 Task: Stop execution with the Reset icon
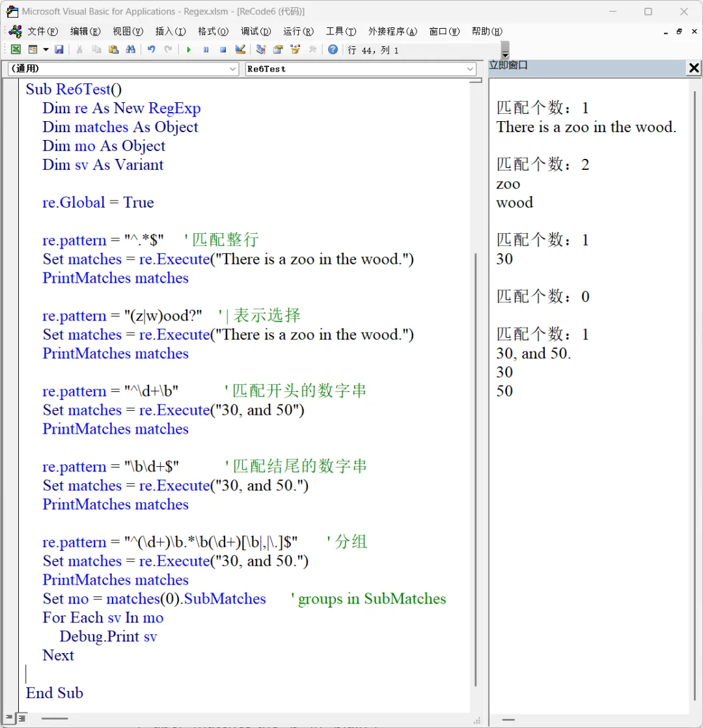[223, 49]
